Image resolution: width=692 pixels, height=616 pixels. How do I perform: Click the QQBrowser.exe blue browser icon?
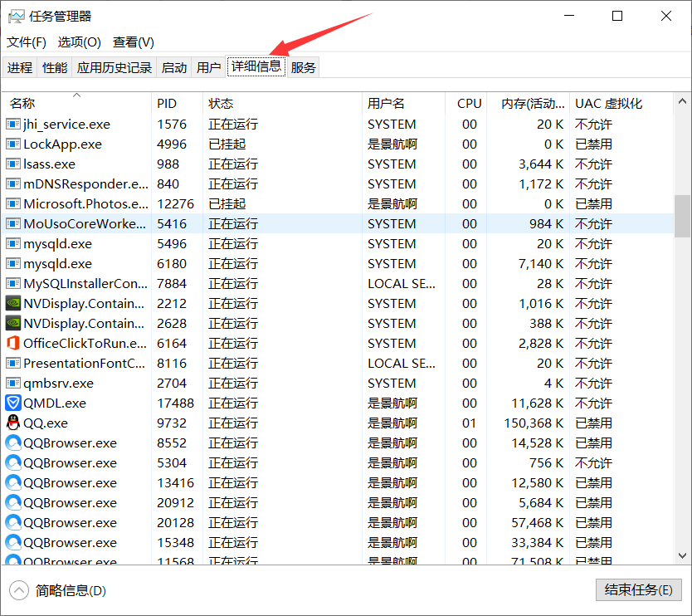[12, 442]
